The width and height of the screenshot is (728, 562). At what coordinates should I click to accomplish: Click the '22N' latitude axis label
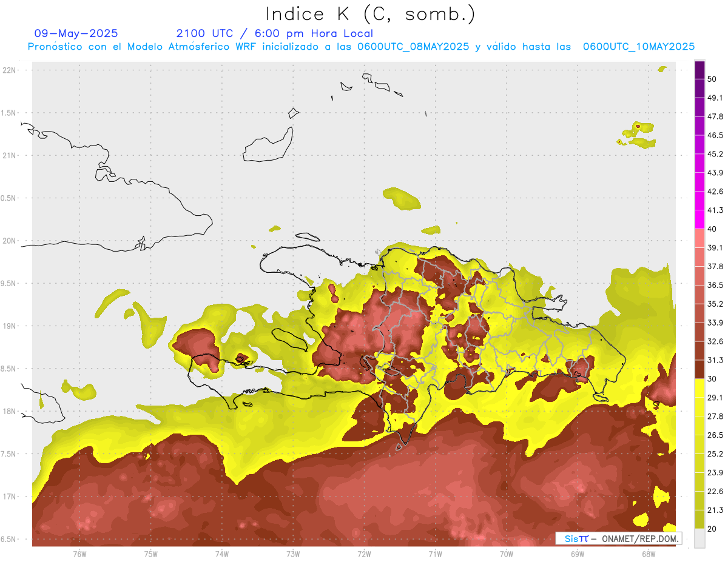pyautogui.click(x=9, y=70)
